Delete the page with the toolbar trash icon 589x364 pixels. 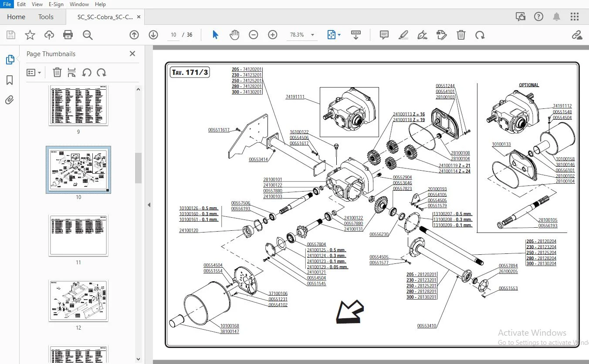(x=461, y=35)
